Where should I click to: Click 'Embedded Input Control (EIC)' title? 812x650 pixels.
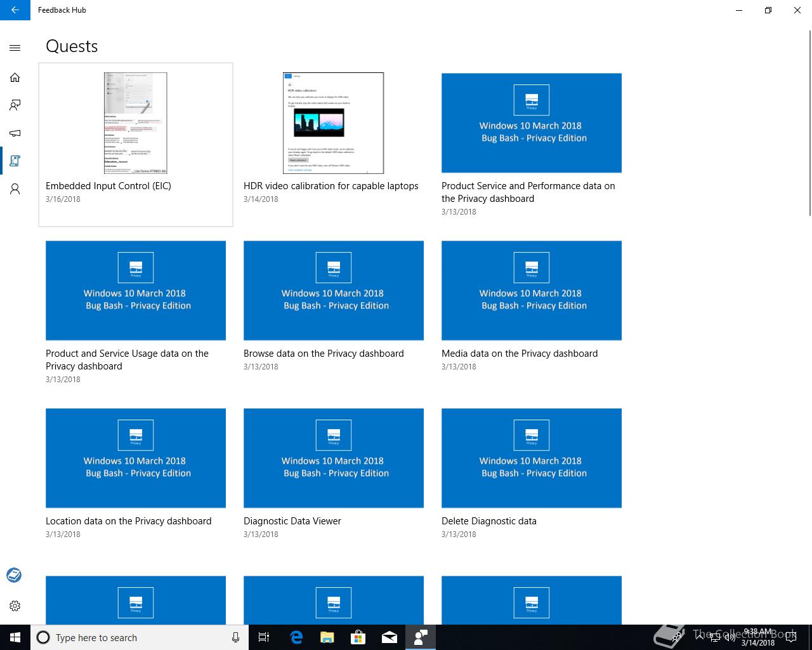(108, 186)
